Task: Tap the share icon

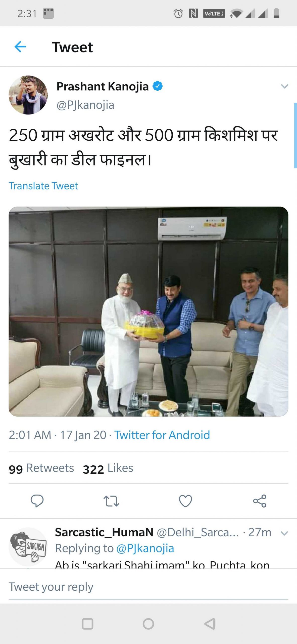Action: click(x=260, y=501)
